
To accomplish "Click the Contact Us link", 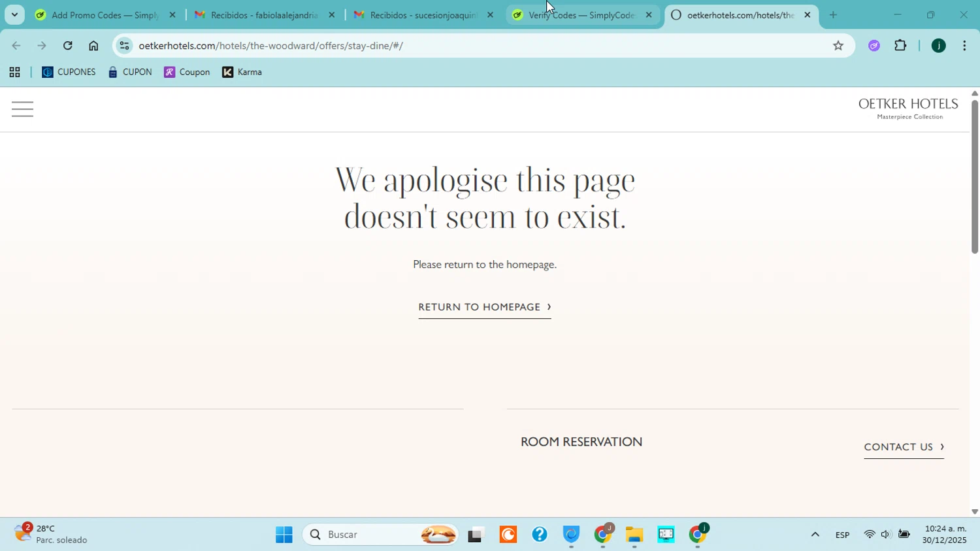I will [x=904, y=447].
